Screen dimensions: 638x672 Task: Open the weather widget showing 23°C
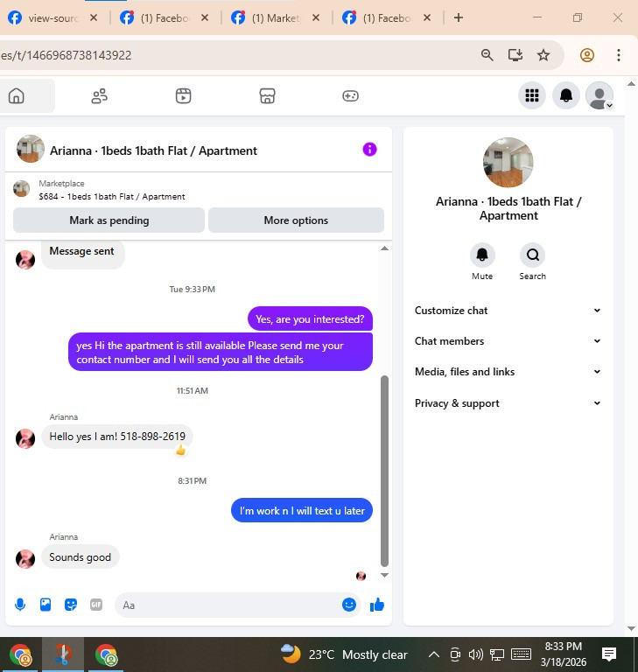(x=343, y=654)
